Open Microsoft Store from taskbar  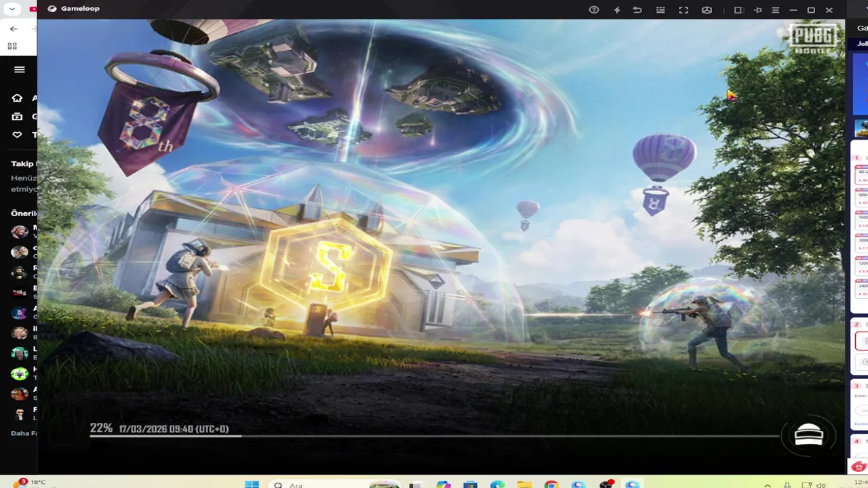click(470, 485)
